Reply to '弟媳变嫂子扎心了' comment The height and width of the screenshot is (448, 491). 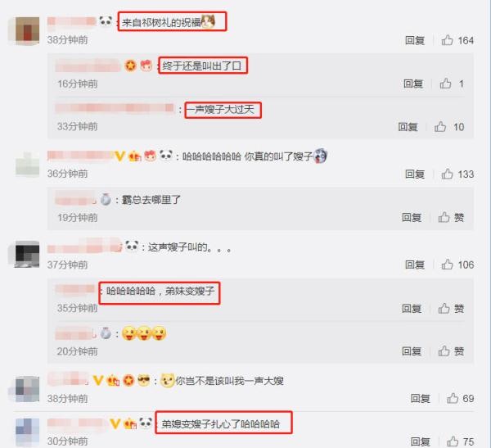click(x=421, y=441)
